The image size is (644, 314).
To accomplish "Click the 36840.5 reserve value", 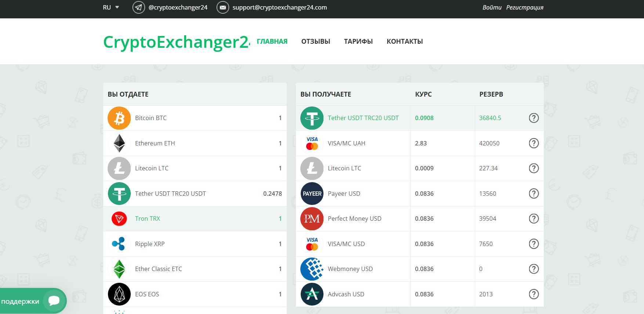I will [x=490, y=118].
